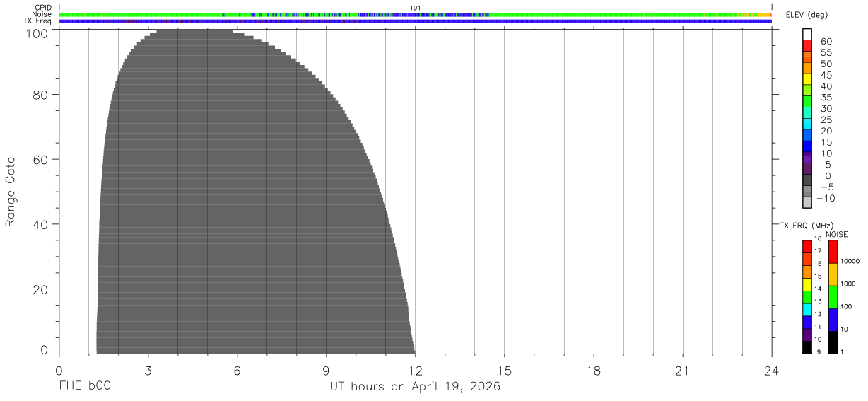Screen dimensions: 868x401
Task: Click the x-axis tick label '24'
Action: (772, 371)
